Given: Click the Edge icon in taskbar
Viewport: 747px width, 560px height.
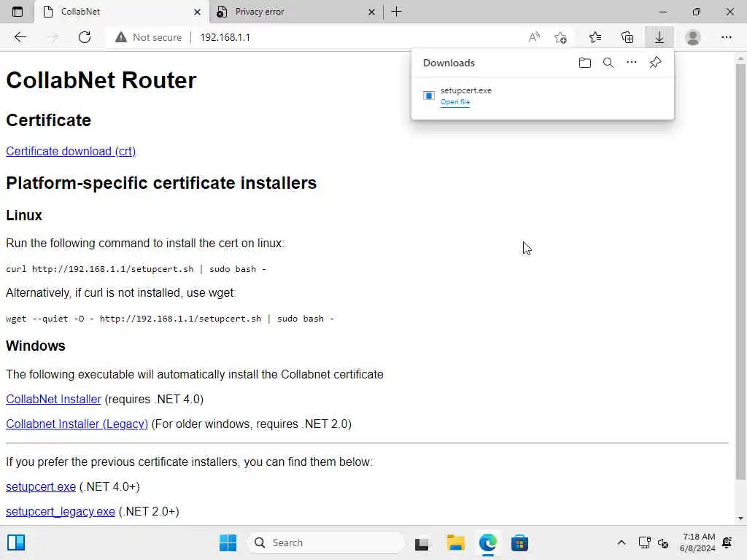Looking at the screenshot, I should coord(487,542).
